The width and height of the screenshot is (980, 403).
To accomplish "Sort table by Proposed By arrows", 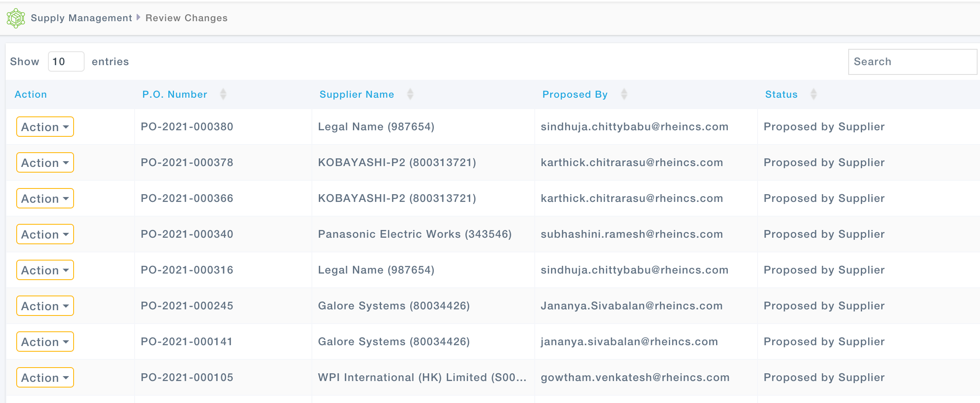I will pos(624,94).
